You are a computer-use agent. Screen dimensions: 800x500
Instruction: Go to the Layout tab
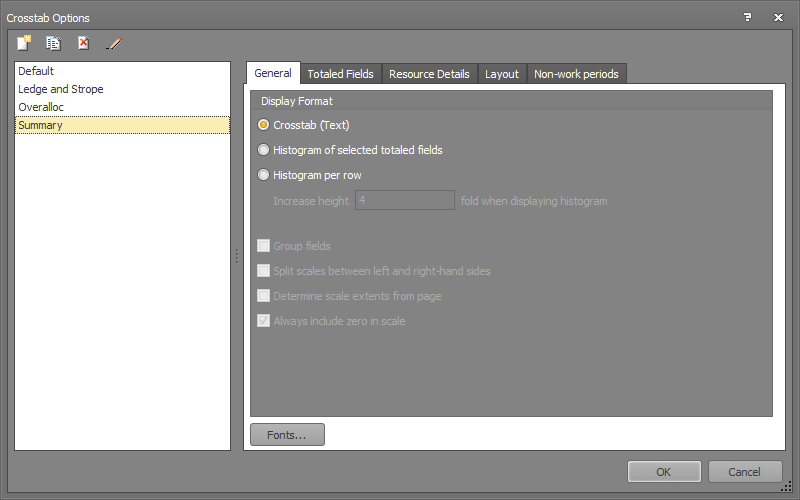click(502, 74)
